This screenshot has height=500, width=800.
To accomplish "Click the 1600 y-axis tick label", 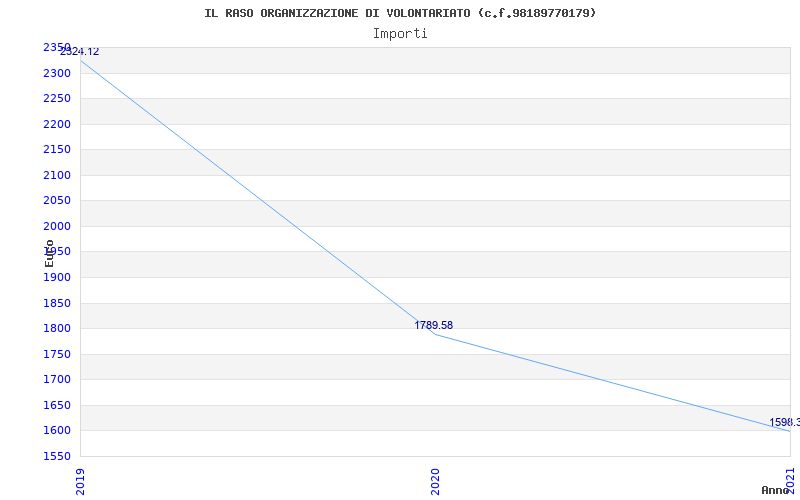I will click(57, 431).
